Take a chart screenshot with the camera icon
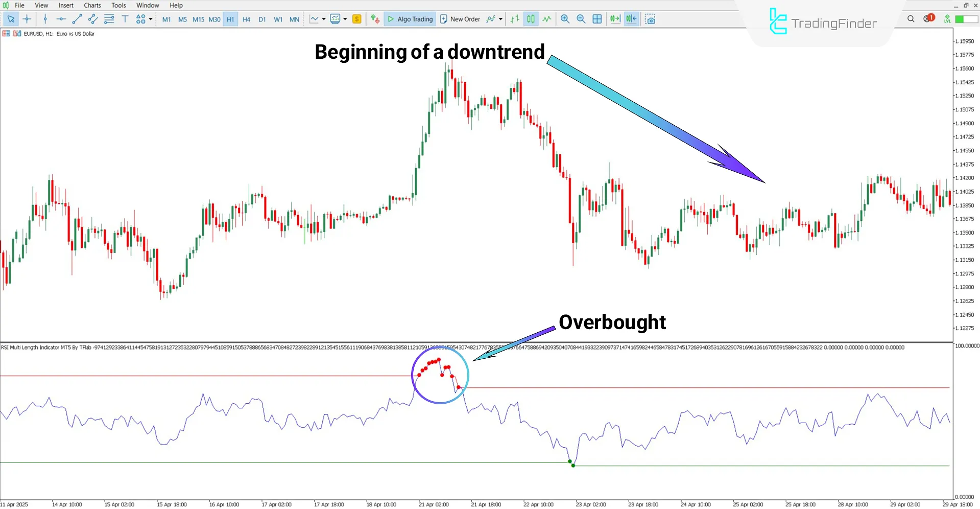 (650, 19)
